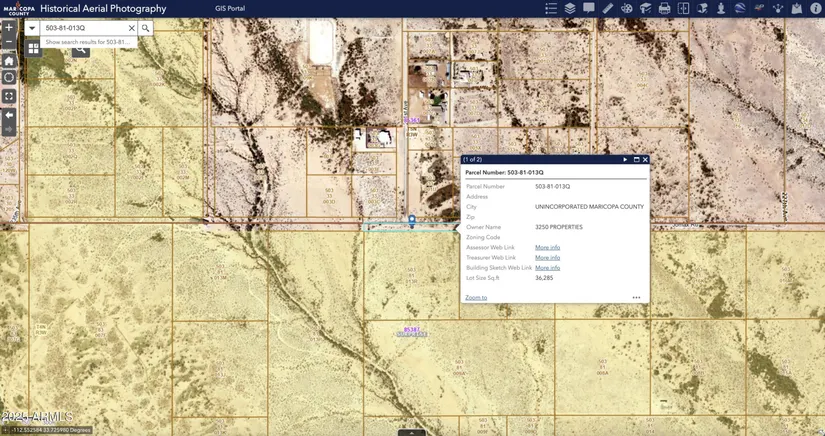Open the About info icon
825x436 pixels.
point(816,9)
